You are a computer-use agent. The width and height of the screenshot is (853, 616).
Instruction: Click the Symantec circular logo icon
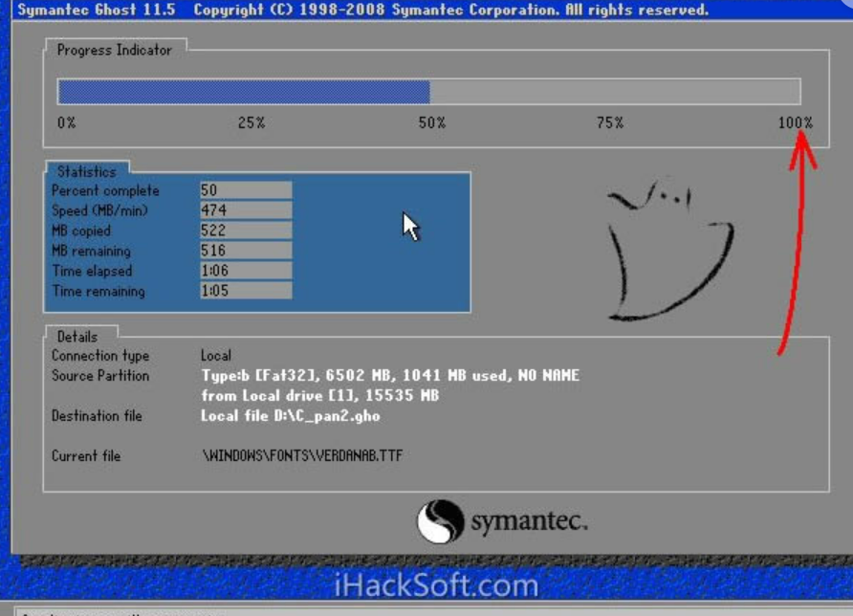tap(440, 521)
